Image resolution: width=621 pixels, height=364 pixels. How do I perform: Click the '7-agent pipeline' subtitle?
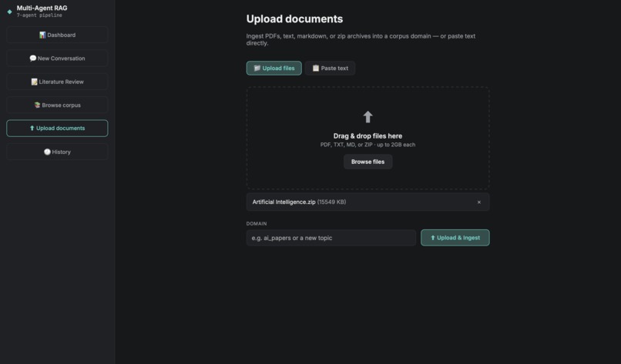click(39, 15)
